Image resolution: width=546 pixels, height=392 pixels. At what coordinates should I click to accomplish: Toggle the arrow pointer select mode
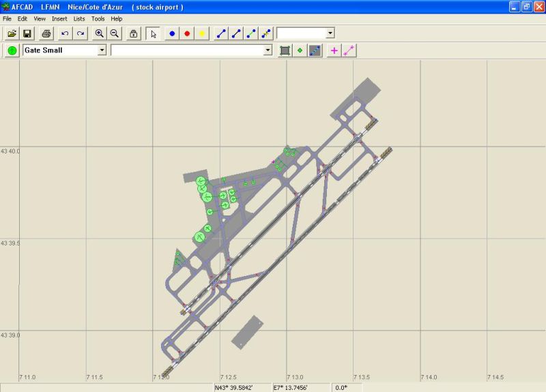click(x=153, y=33)
